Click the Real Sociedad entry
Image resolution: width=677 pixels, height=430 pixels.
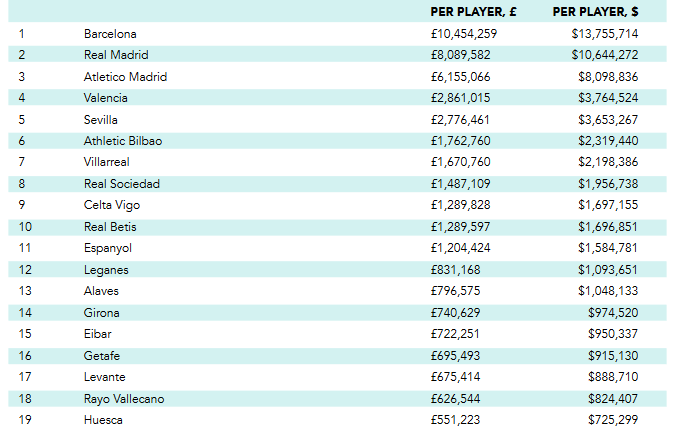(x=122, y=184)
